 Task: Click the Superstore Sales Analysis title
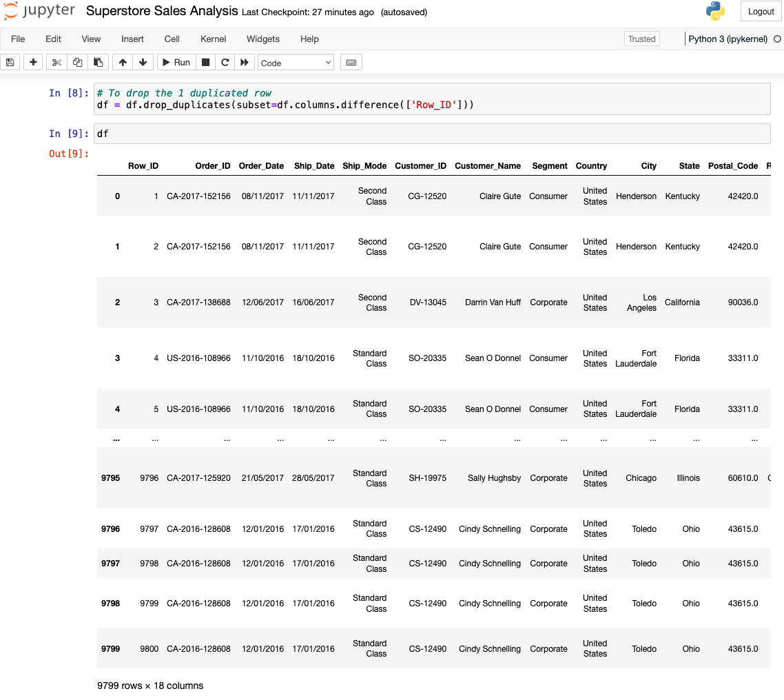pyautogui.click(x=161, y=11)
